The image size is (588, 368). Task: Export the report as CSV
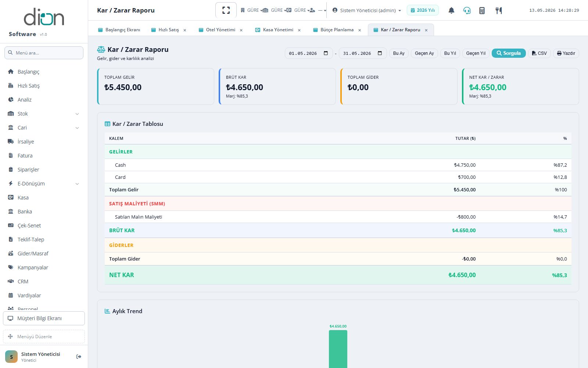539,53
